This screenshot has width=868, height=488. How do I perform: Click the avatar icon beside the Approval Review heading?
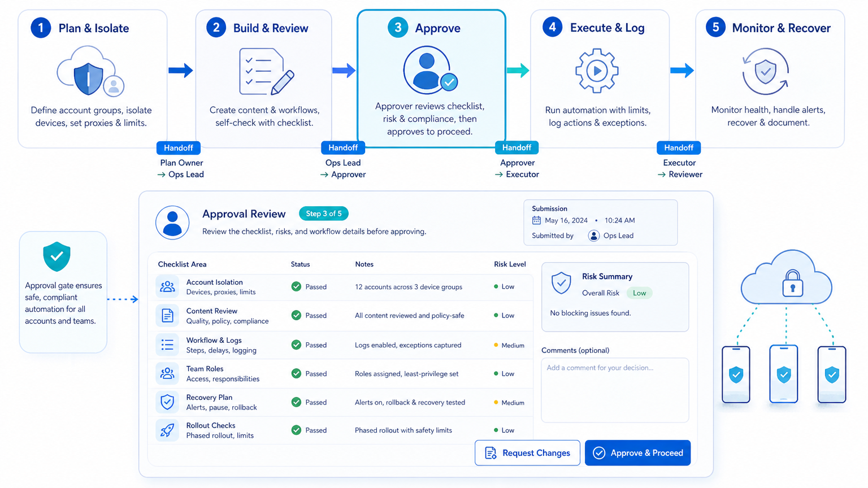point(172,223)
